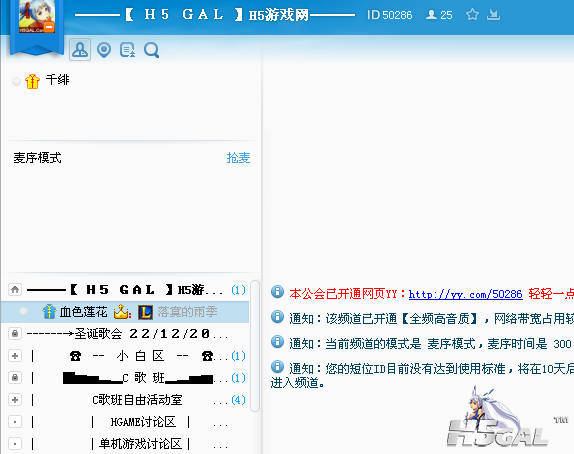Click the download arrow icon in header
Viewport: 574px width, 454px height.
[493, 15]
